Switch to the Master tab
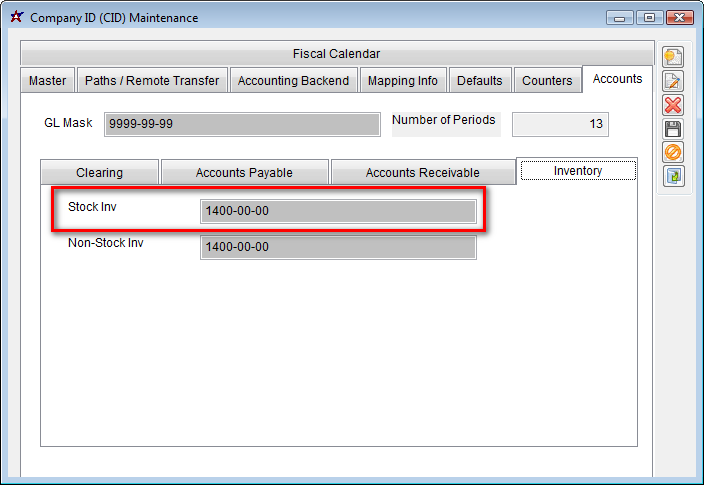This screenshot has width=704, height=485. [48, 81]
